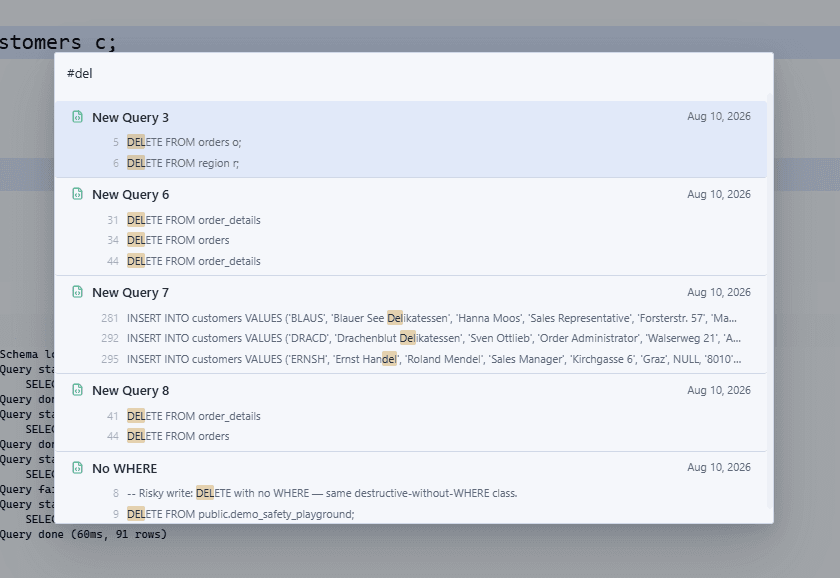Viewport: 840px width, 578px height.
Task: Select line 31 'DELETE FROM order_details' in New Query 6
Action: click(193, 220)
